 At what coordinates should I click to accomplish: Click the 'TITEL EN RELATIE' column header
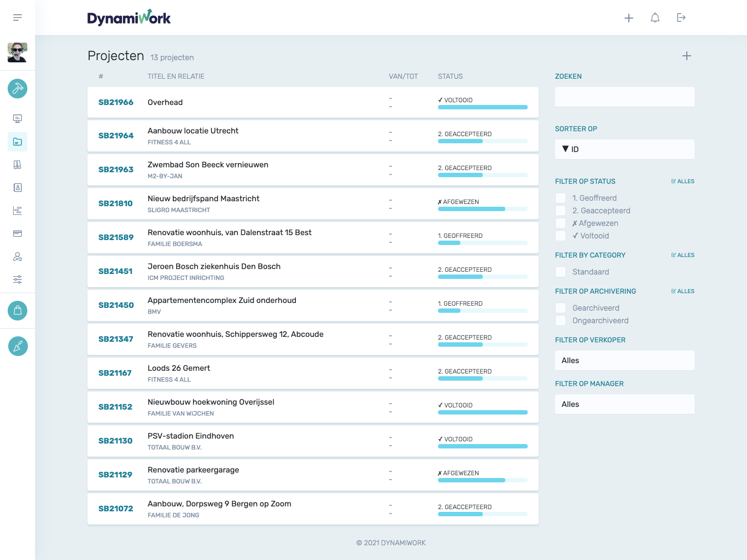(176, 77)
